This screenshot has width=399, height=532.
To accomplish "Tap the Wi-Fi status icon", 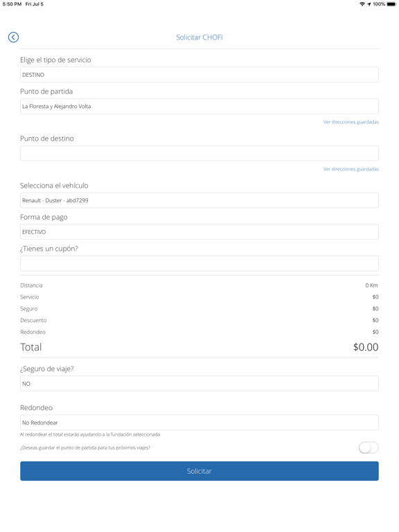I will click(x=362, y=4).
